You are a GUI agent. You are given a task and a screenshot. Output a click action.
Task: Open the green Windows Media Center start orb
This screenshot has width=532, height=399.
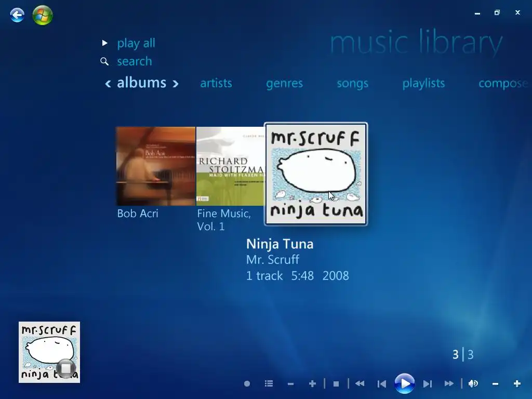[x=43, y=15]
